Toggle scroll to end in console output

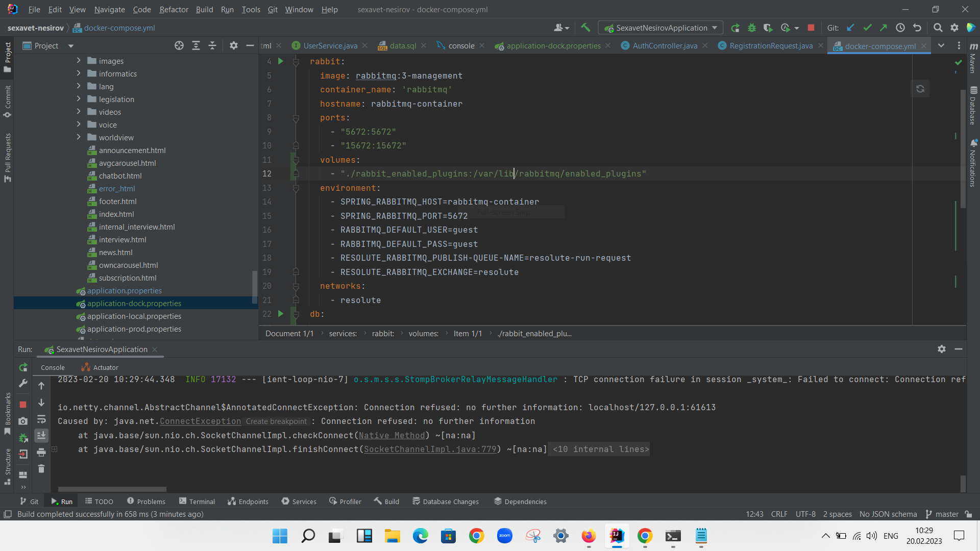pyautogui.click(x=41, y=435)
